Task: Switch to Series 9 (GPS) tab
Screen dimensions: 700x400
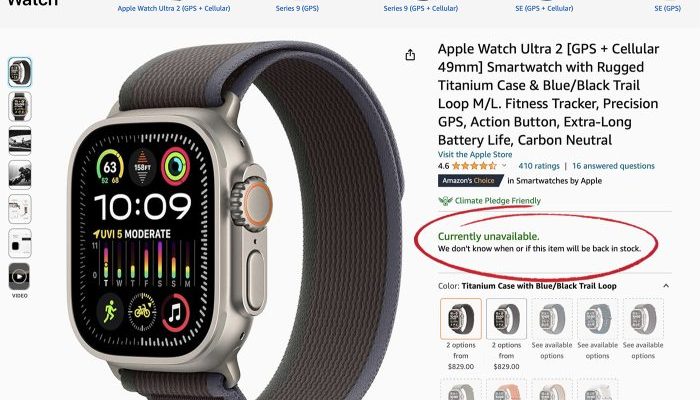Action: point(297,8)
